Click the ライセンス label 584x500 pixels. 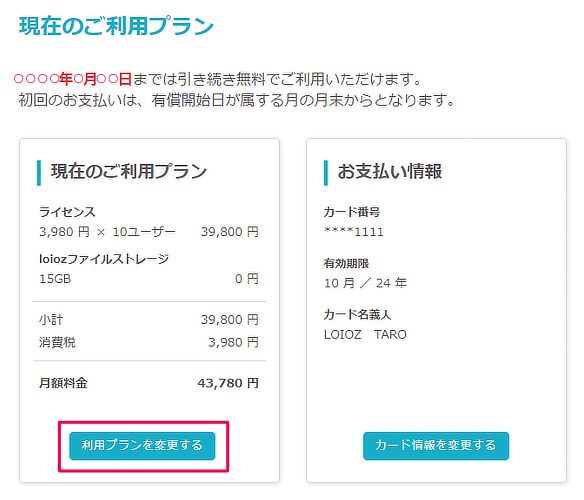click(67, 212)
